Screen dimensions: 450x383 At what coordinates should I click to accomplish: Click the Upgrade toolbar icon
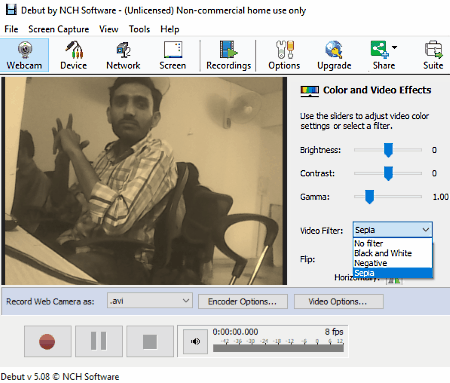coord(334,55)
